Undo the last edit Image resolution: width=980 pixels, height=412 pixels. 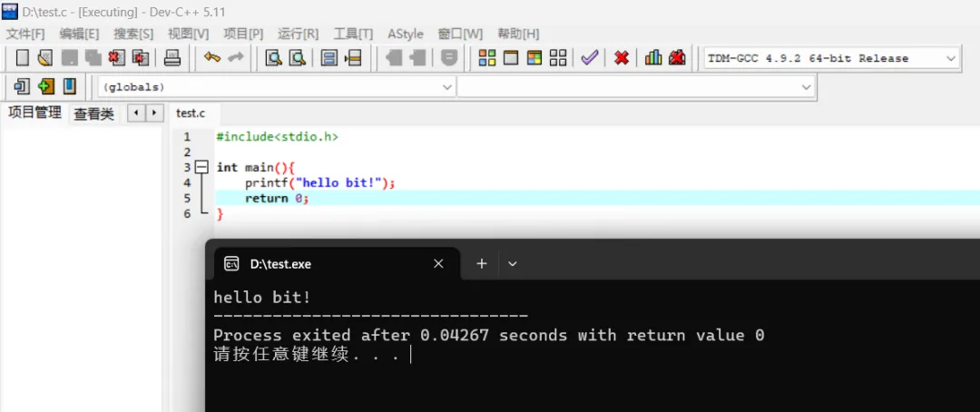pyautogui.click(x=212, y=58)
